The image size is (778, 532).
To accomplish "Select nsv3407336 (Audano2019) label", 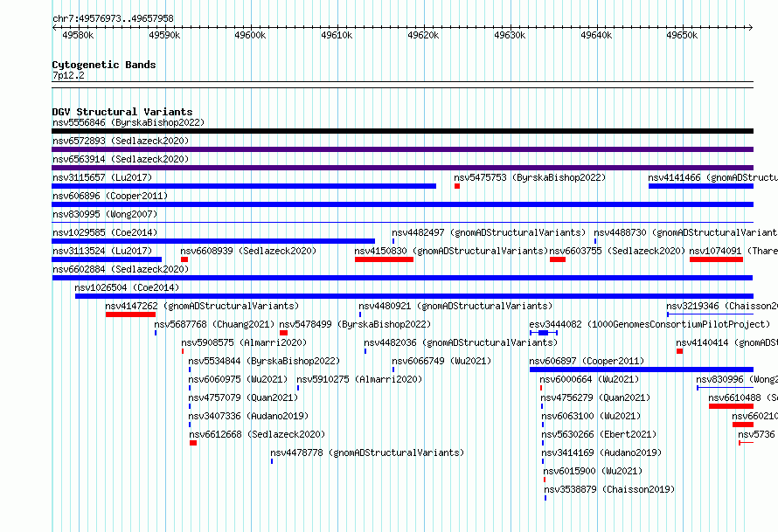I will (x=248, y=416).
